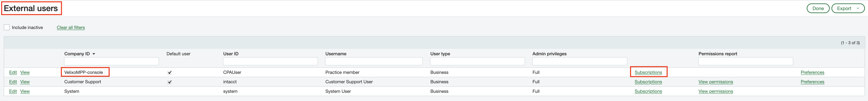
Task: Sort by Company ID column arrow
Action: [x=94, y=54]
